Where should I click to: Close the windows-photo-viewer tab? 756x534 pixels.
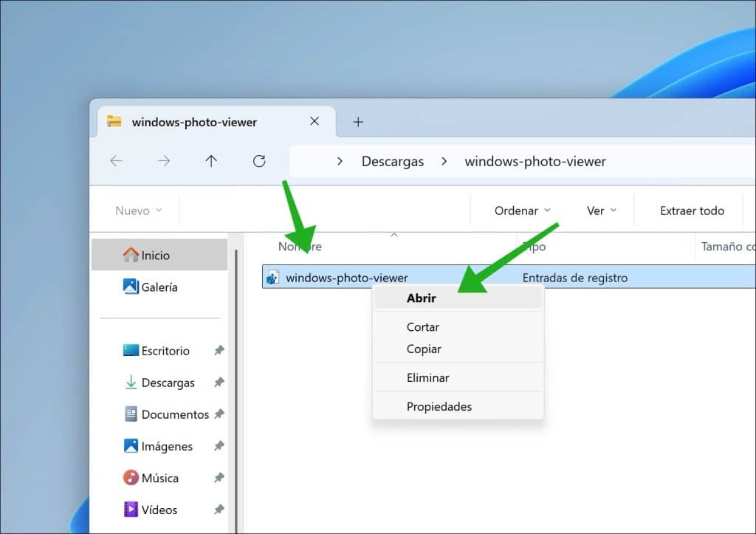pos(315,121)
